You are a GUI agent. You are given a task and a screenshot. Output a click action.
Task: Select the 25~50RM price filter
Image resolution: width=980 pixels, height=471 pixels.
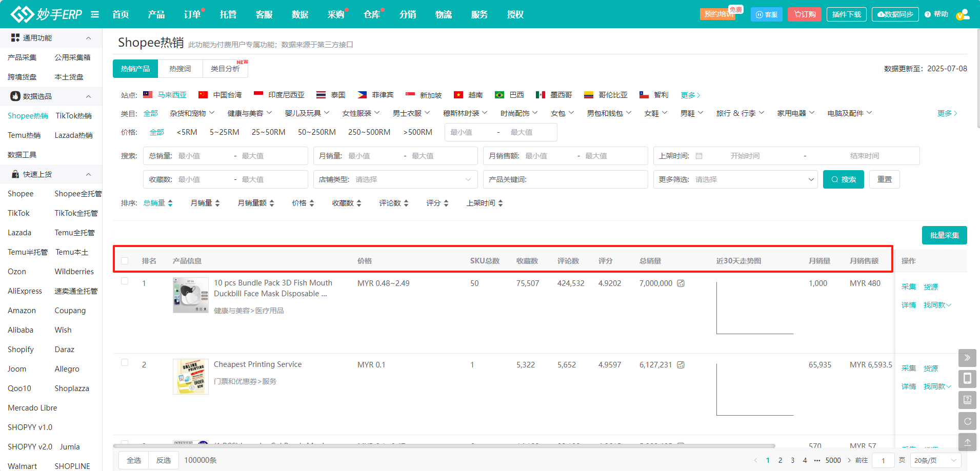268,132
